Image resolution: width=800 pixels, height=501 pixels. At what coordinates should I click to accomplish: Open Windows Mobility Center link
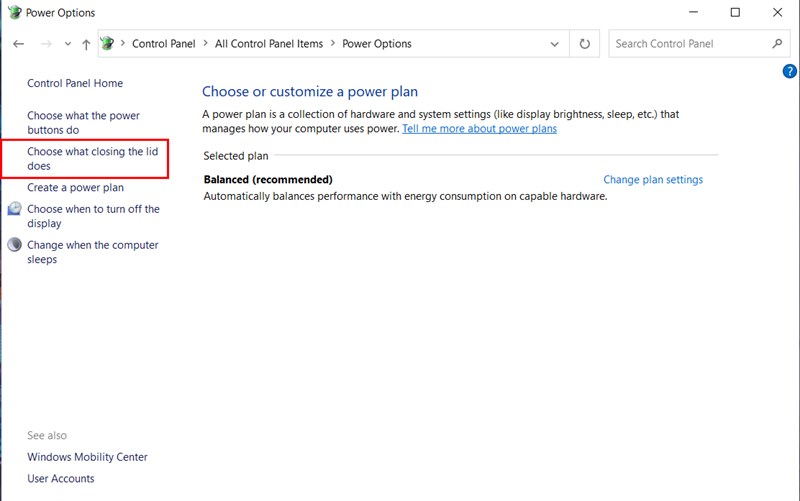(87, 457)
